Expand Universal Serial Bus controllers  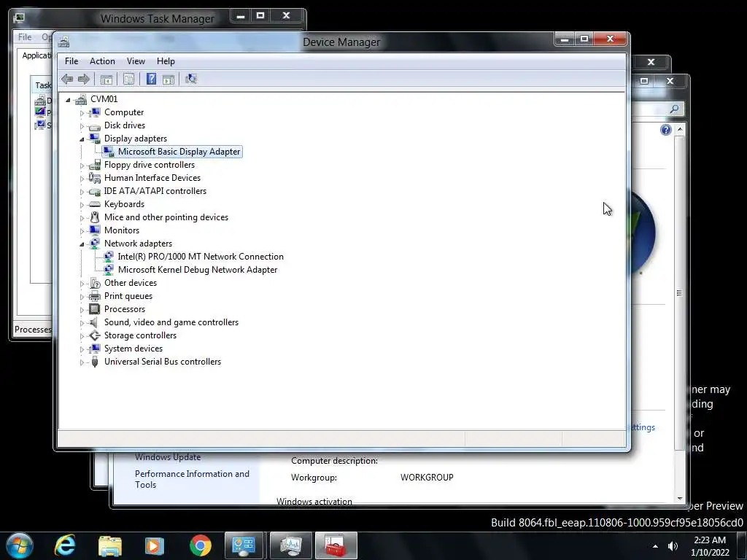(x=82, y=362)
